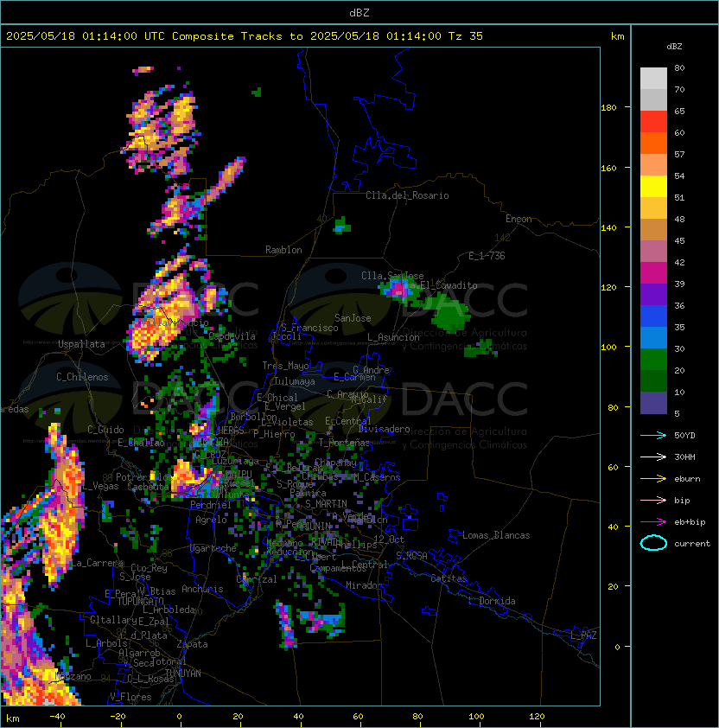
Task: Click the 180 km vertical axis label
Action: coord(608,107)
